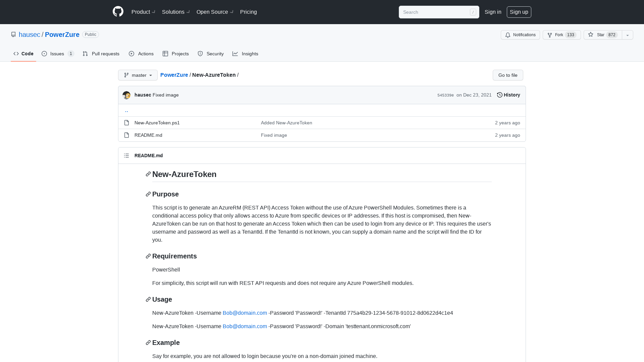Expand the Solutions menu
The width and height of the screenshot is (644, 362).
coord(176,12)
